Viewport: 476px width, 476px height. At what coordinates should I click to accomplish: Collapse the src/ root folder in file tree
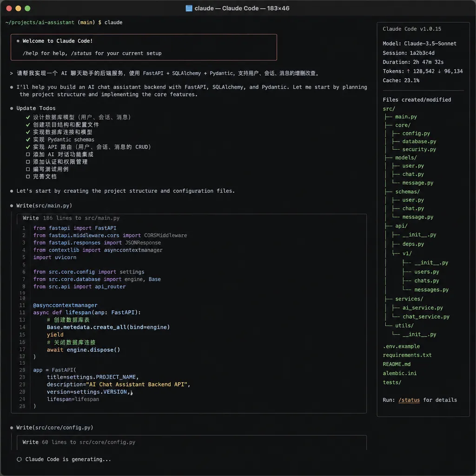click(389, 109)
